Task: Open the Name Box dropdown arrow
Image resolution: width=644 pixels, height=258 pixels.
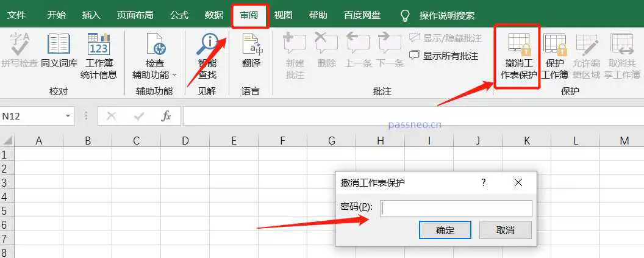Action: click(68, 116)
